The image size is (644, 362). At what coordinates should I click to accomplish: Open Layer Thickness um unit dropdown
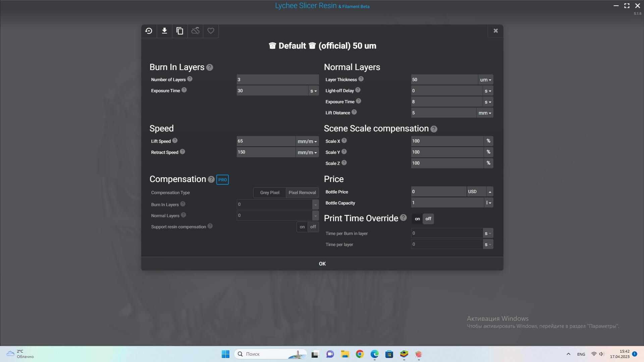point(485,80)
